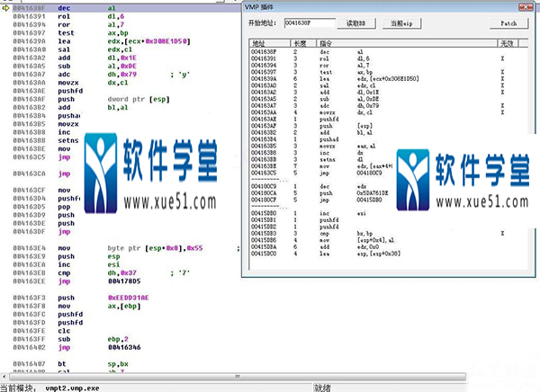The image size is (540, 392).
Task: Sort by the 长度 column header
Action: point(303,43)
